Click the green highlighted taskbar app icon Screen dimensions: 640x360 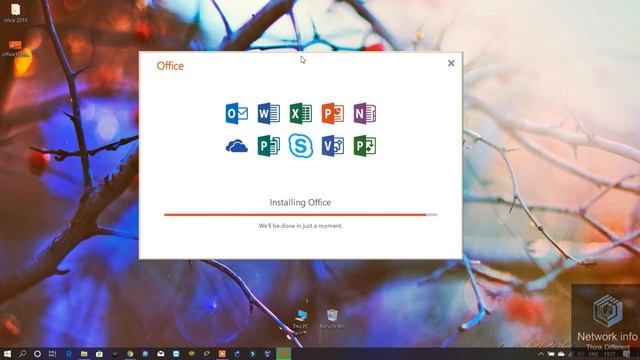click(284, 353)
